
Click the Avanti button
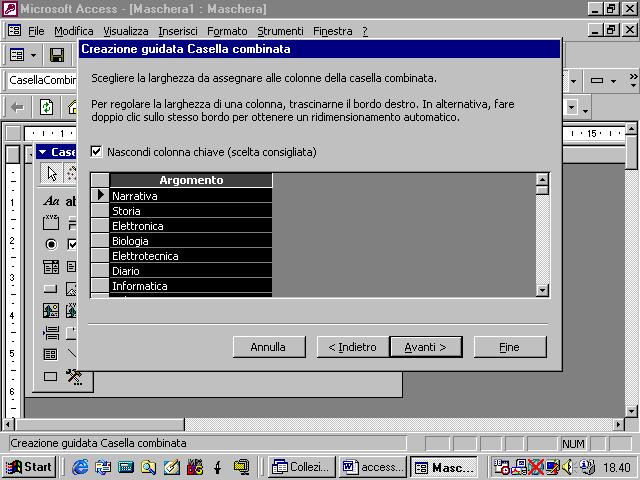(x=426, y=347)
